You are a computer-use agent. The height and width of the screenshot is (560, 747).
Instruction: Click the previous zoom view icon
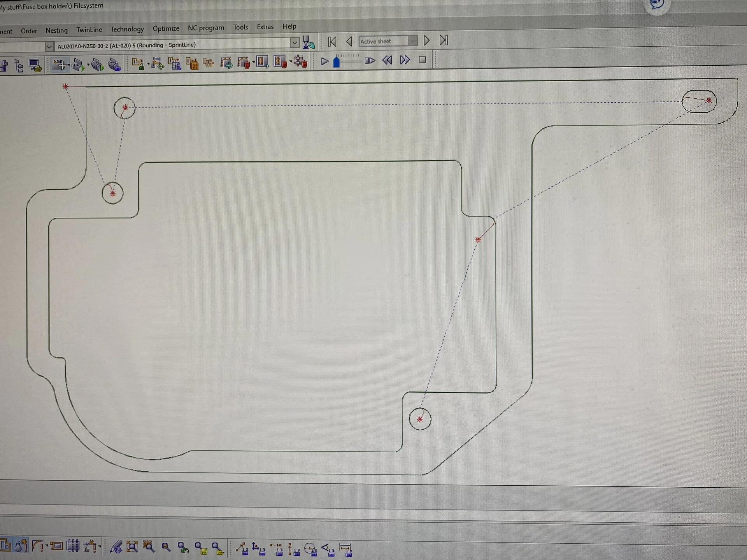(183, 548)
